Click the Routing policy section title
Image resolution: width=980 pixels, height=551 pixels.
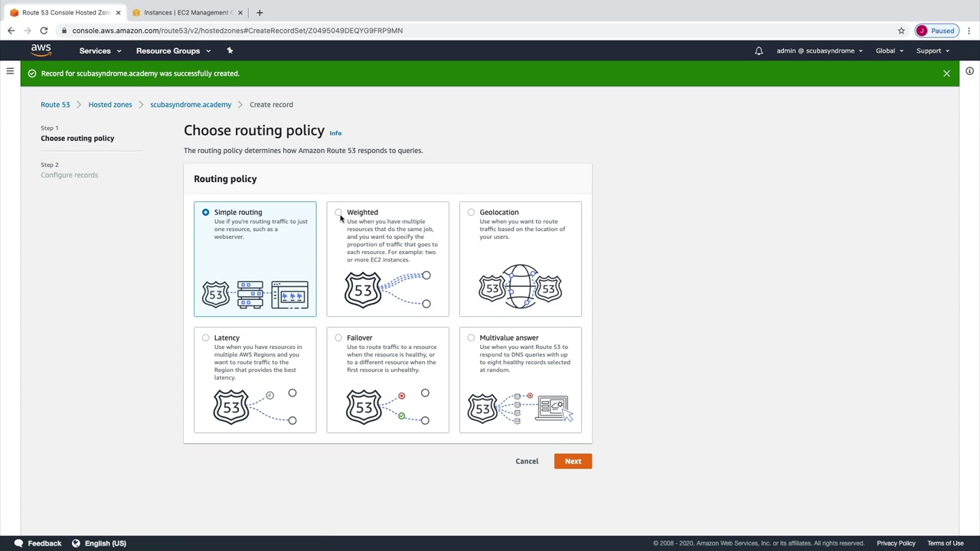tap(225, 179)
